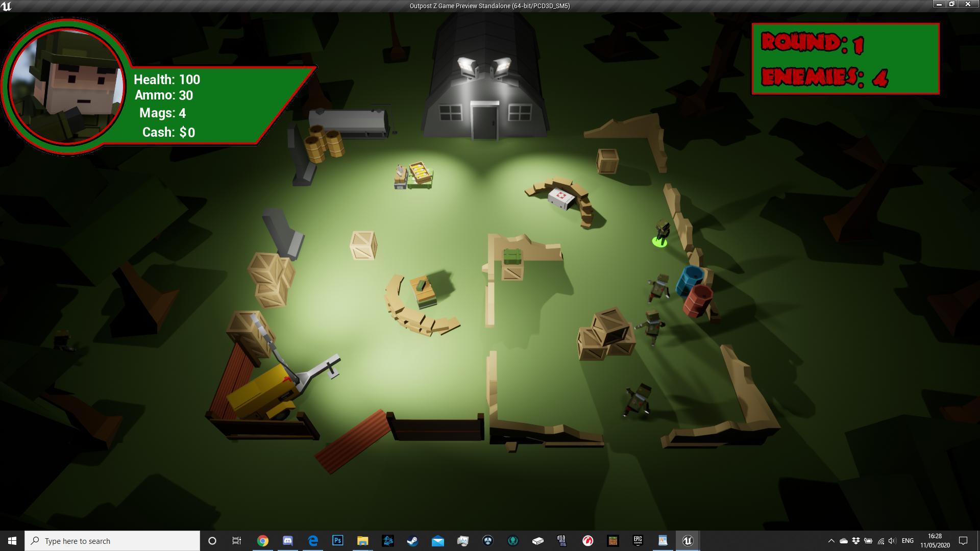Open Steam from the taskbar
The height and width of the screenshot is (551, 980).
[412, 541]
